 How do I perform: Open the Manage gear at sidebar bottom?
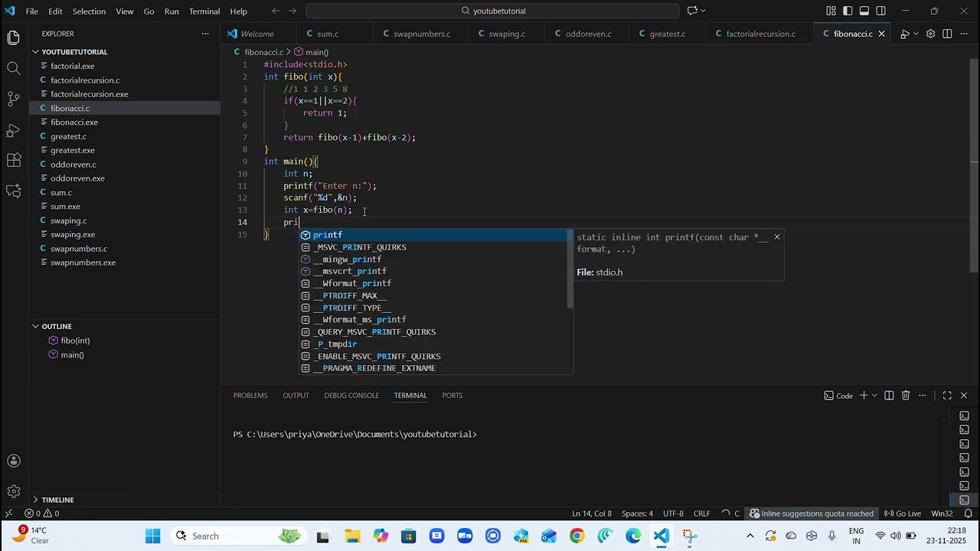(x=13, y=491)
